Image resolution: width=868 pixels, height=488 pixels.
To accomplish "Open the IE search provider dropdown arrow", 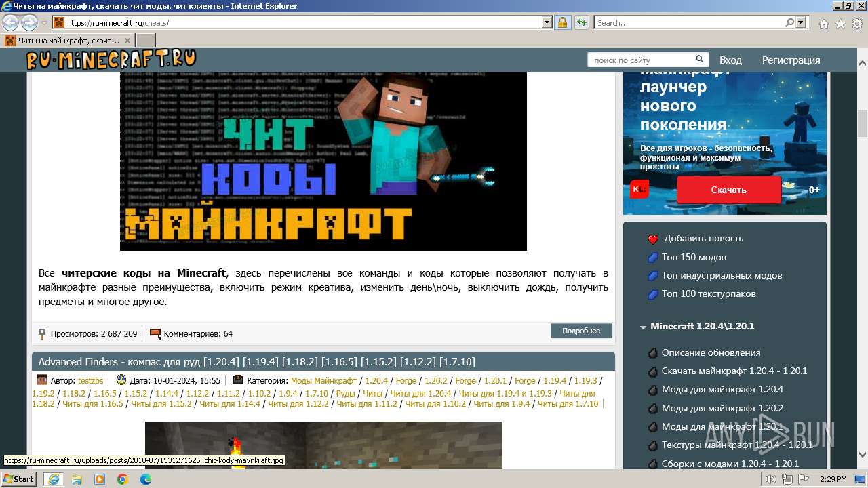I will [802, 22].
